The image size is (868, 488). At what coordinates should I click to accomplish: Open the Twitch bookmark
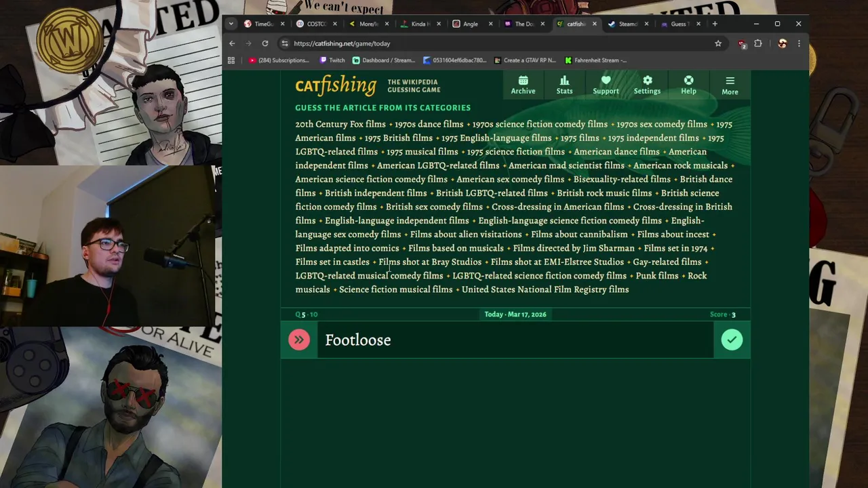pyautogui.click(x=332, y=60)
